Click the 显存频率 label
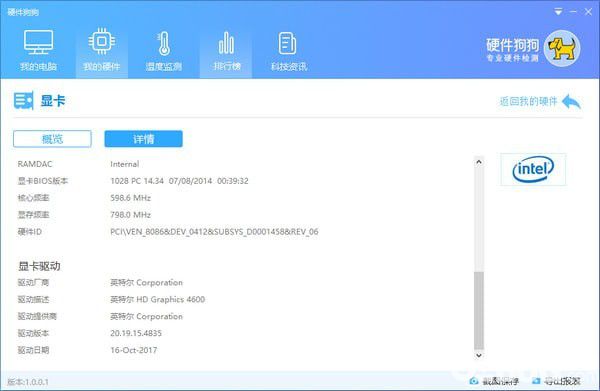This screenshot has width=600, height=391. coord(33,215)
